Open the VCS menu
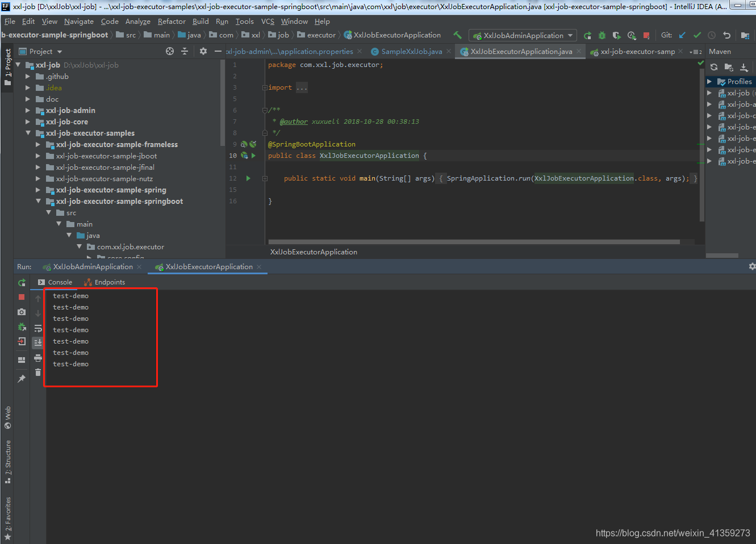 coord(268,22)
